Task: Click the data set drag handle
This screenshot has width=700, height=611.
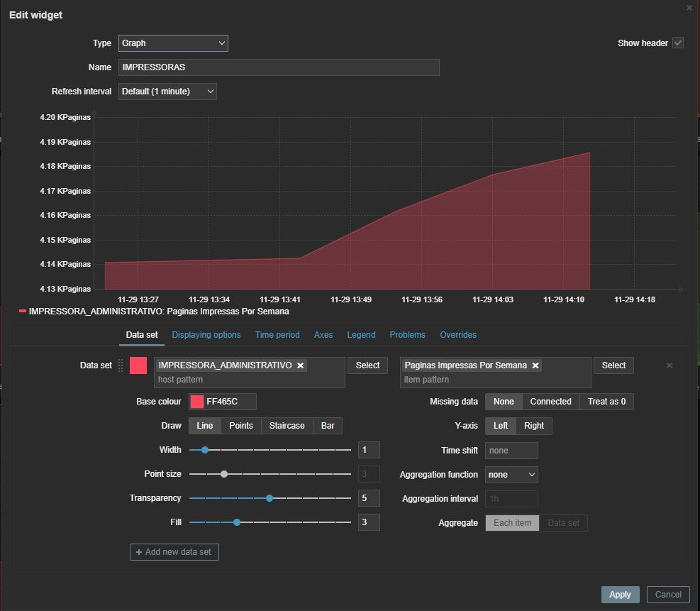Action: point(121,365)
